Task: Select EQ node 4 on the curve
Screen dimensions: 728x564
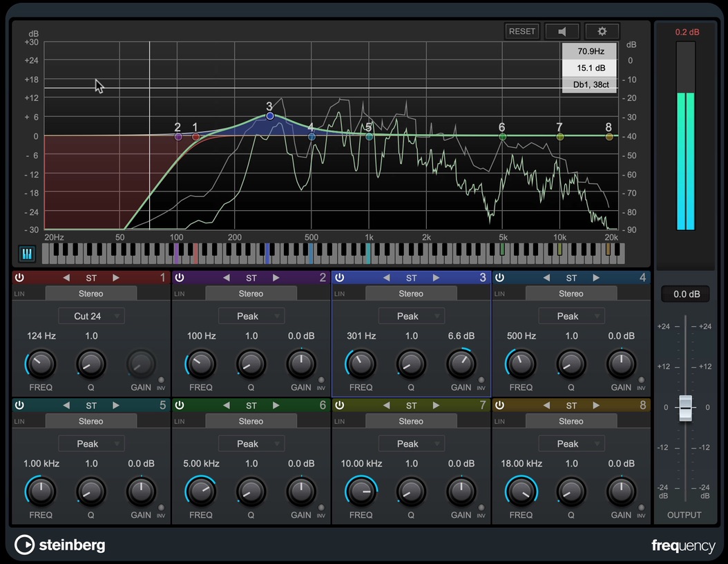Action: coord(312,137)
